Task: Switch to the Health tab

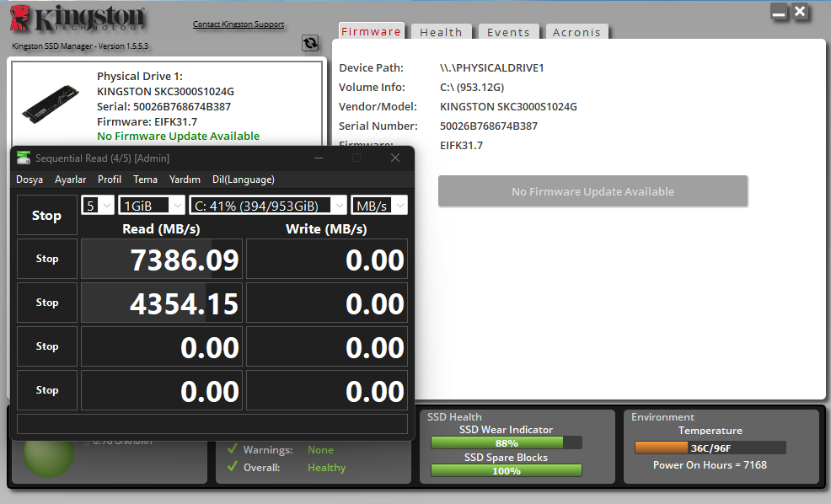Action: (441, 32)
